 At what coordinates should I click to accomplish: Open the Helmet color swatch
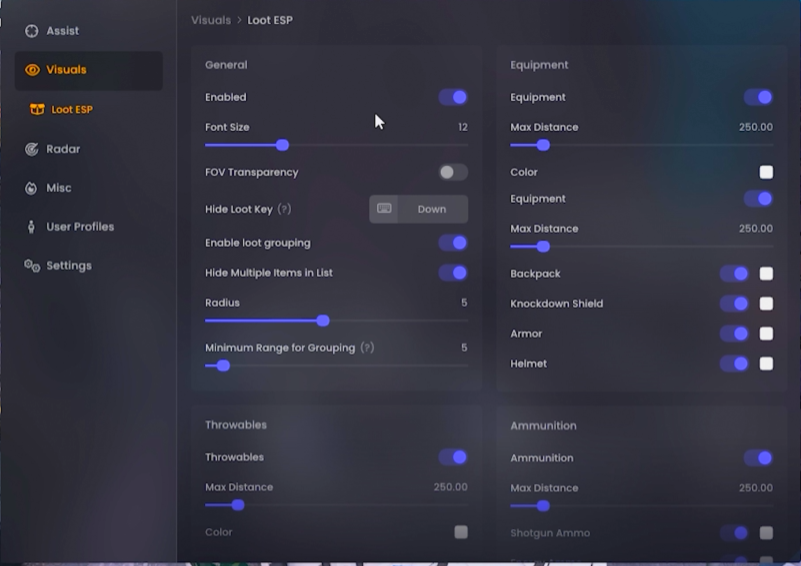coord(766,364)
